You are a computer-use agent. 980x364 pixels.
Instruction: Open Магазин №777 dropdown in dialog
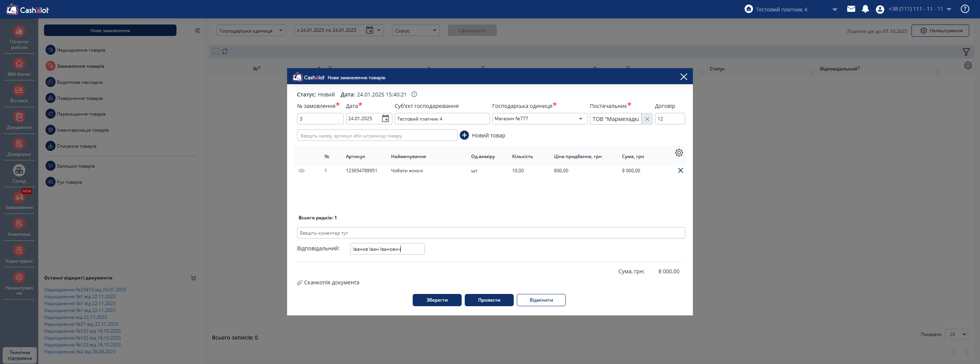(x=540, y=119)
